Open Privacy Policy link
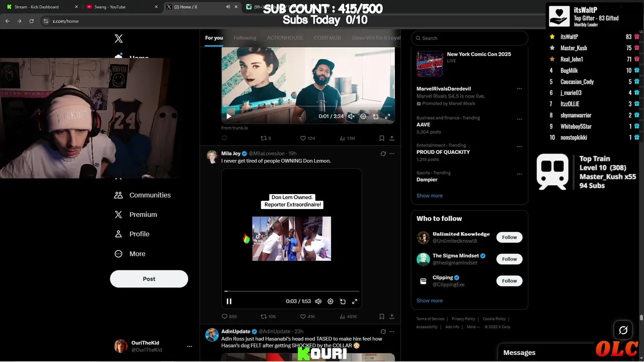 coord(463,319)
